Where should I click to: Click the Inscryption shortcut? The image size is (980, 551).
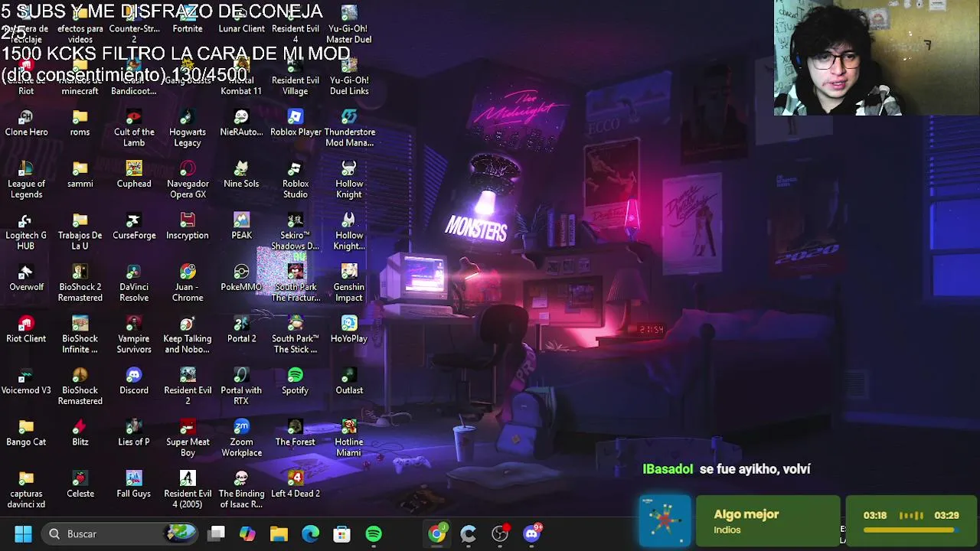point(188,226)
